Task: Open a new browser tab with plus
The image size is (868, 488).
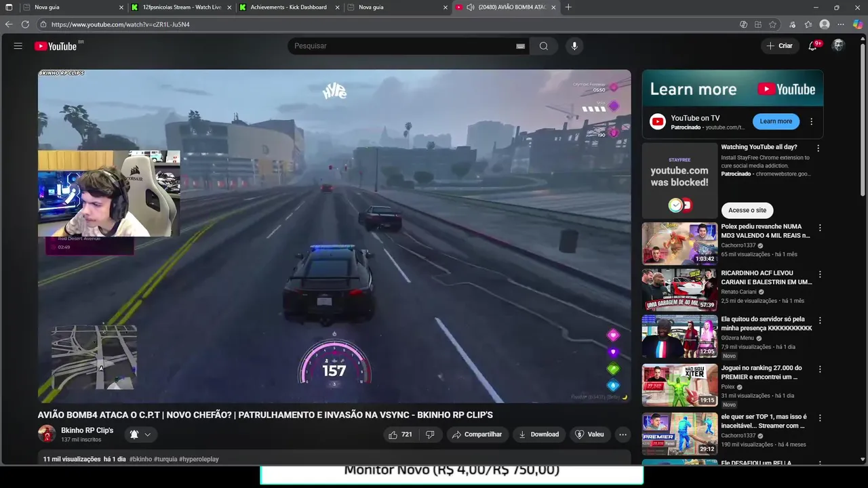Action: pos(568,7)
